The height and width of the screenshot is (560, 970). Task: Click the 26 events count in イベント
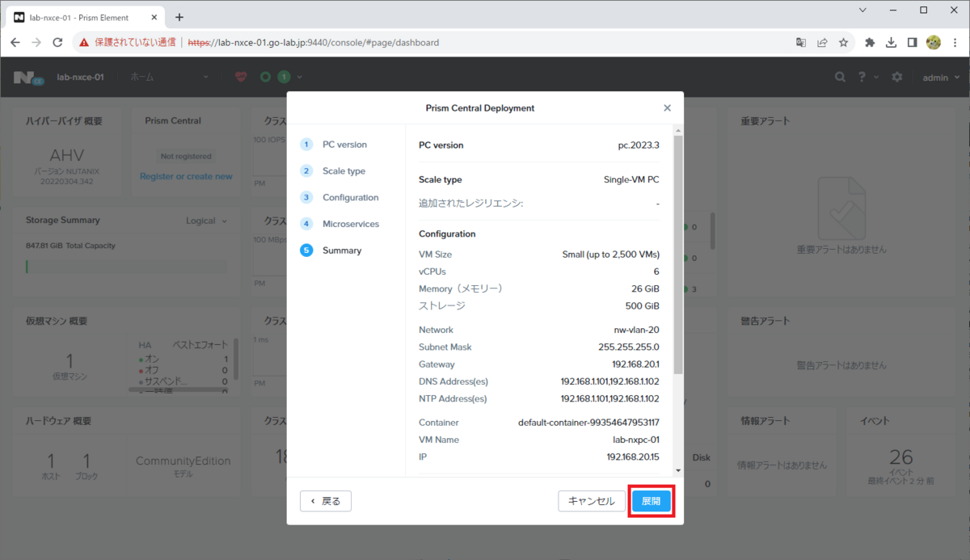pyautogui.click(x=900, y=457)
